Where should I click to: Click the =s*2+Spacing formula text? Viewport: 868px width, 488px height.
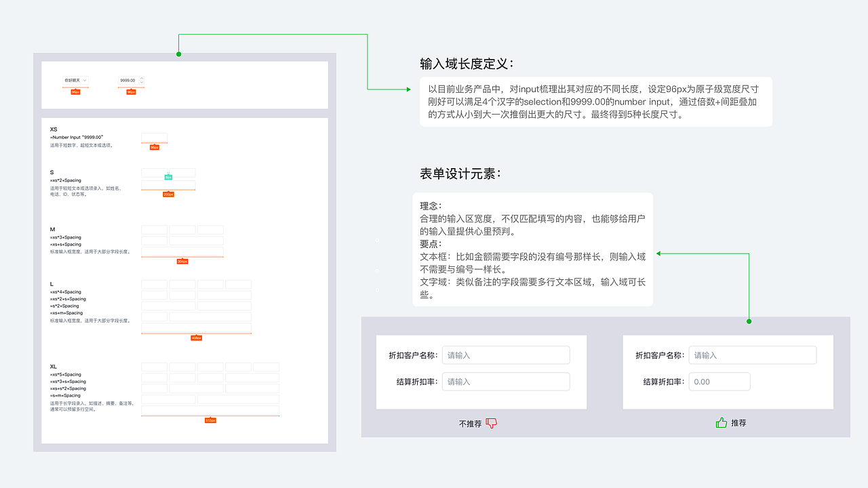(64, 306)
